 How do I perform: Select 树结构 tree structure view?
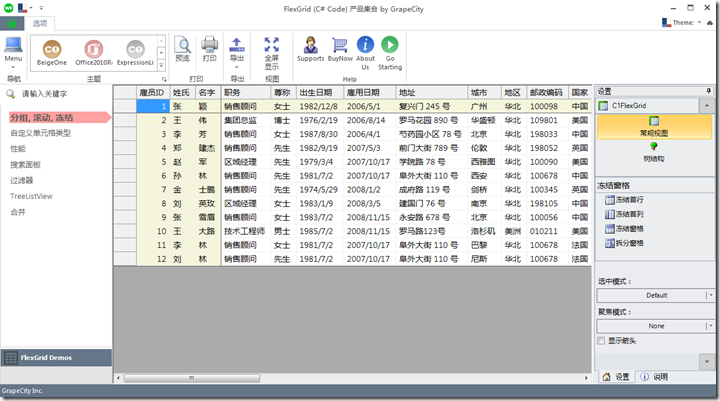click(654, 152)
